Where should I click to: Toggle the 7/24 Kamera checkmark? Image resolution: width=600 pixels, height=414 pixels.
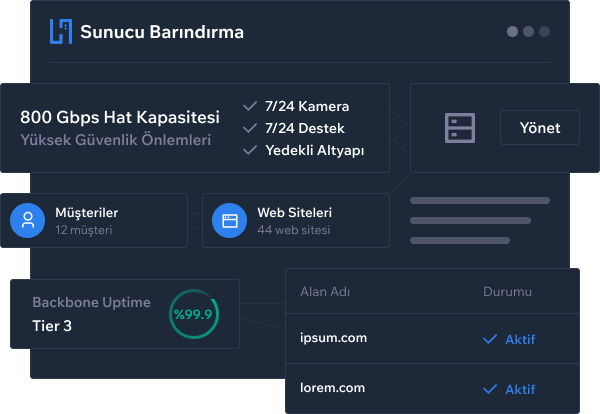point(250,106)
